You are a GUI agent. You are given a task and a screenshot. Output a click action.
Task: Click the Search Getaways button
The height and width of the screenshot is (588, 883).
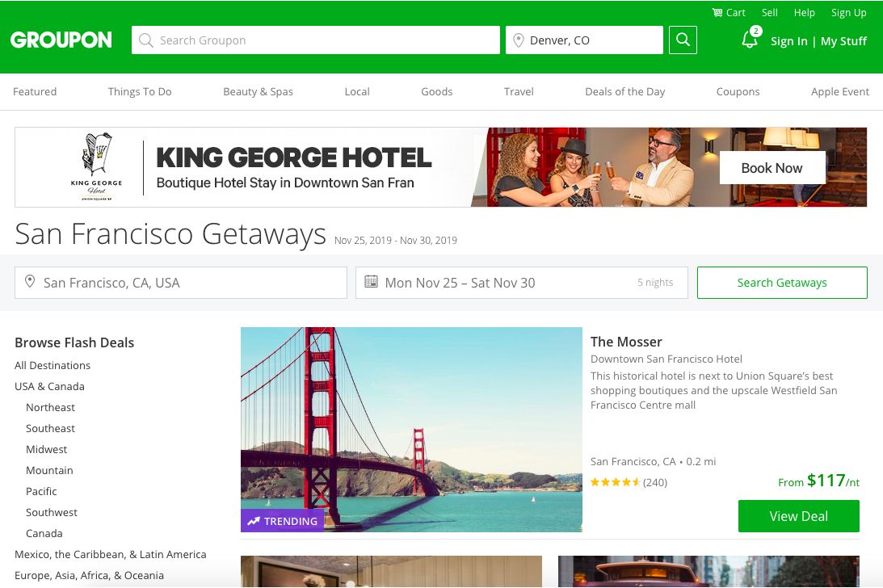point(782,283)
